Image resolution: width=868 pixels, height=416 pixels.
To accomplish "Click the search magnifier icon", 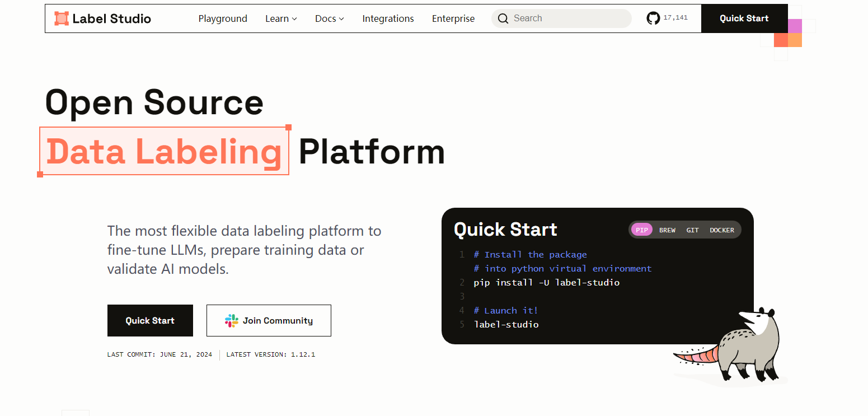I will point(503,18).
